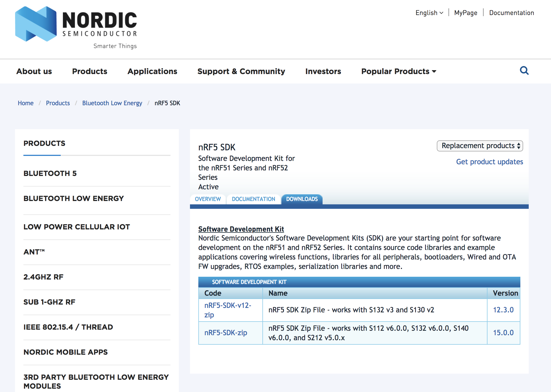Click the Products breadcrumb link
The height and width of the screenshot is (392, 551).
click(58, 103)
